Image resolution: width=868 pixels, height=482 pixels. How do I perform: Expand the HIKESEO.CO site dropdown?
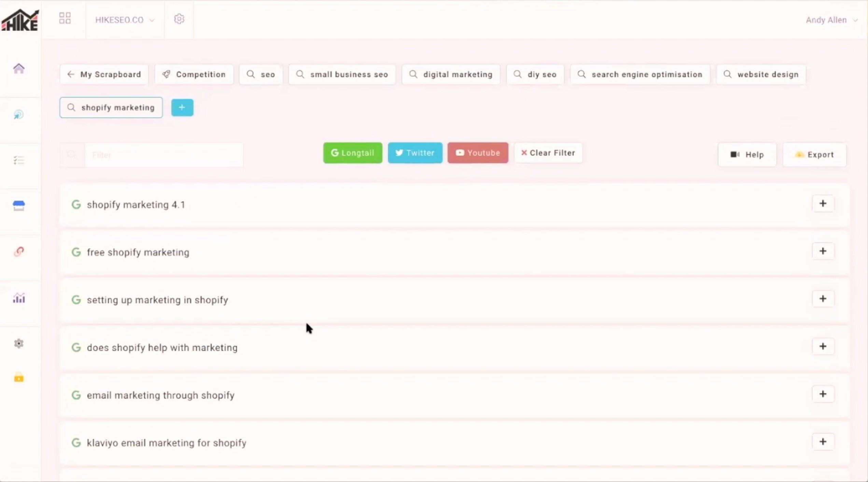point(125,20)
